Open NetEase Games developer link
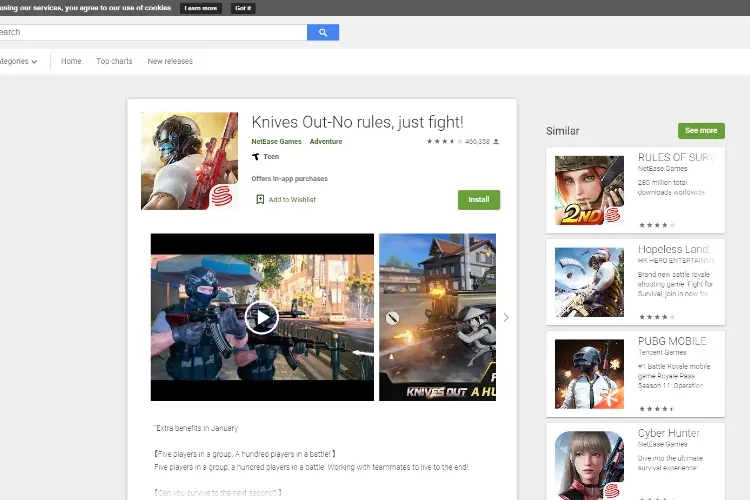The image size is (750, 500). (276, 142)
